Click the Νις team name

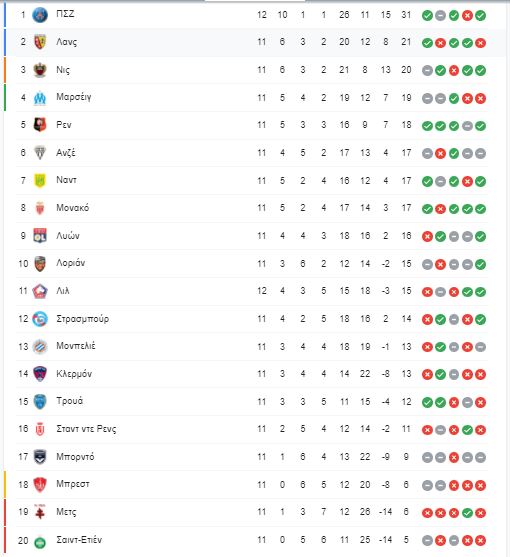pyautogui.click(x=63, y=70)
